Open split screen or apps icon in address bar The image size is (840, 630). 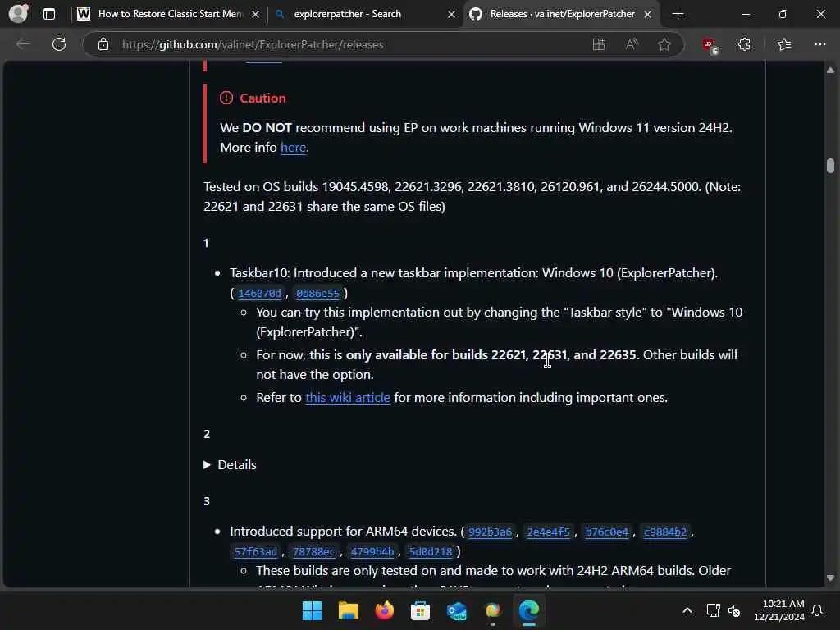[x=598, y=44]
